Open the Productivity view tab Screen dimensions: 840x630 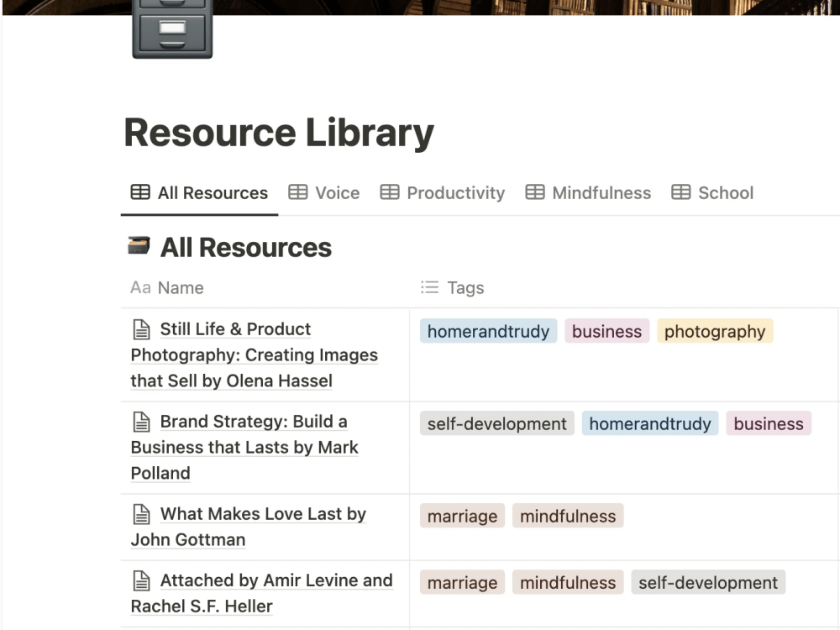click(x=443, y=193)
